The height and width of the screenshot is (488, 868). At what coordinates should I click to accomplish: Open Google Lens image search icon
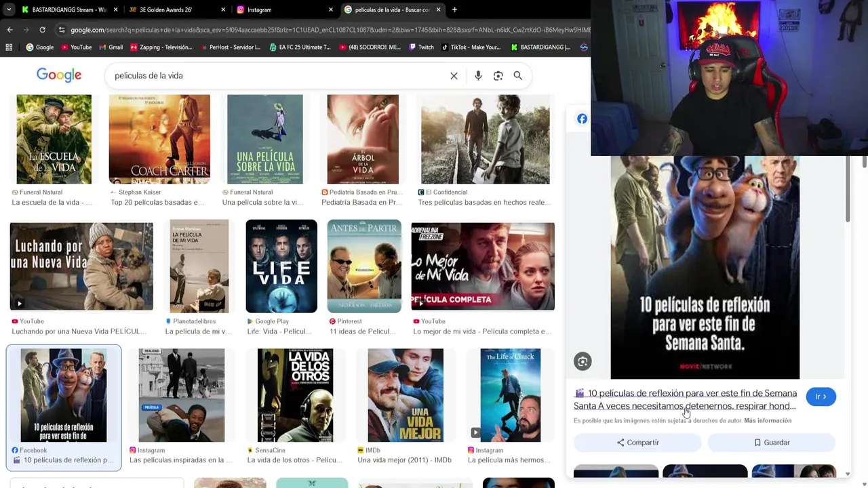coord(498,76)
